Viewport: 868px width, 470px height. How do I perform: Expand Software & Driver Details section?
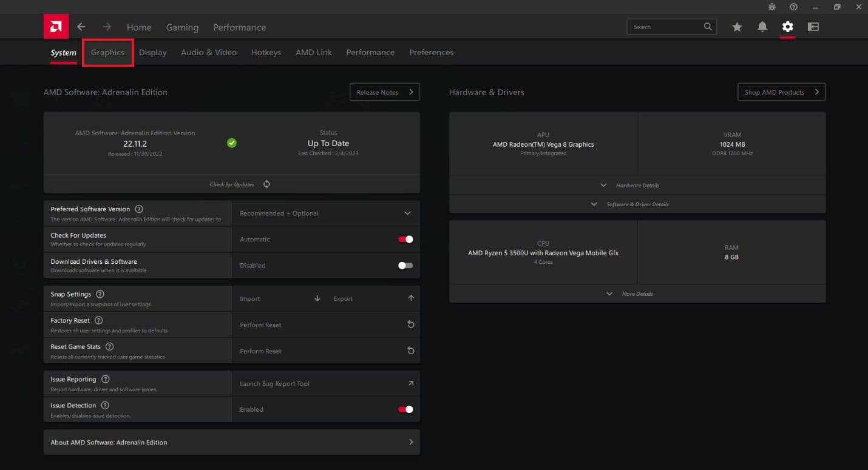coord(637,204)
